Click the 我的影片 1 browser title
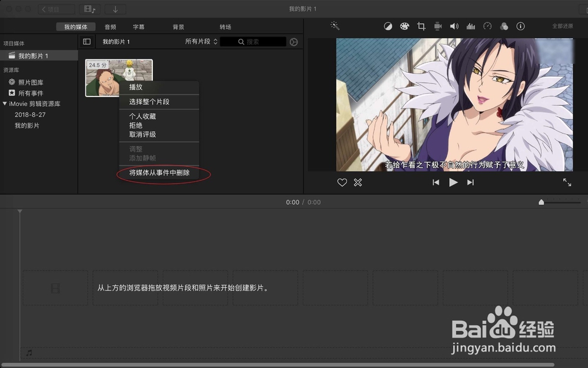This screenshot has width=588, height=368. pyautogui.click(x=116, y=42)
